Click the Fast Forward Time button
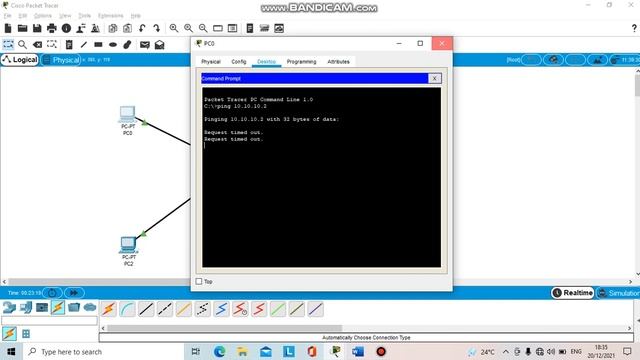This screenshot has height=360, width=640. click(x=74, y=293)
